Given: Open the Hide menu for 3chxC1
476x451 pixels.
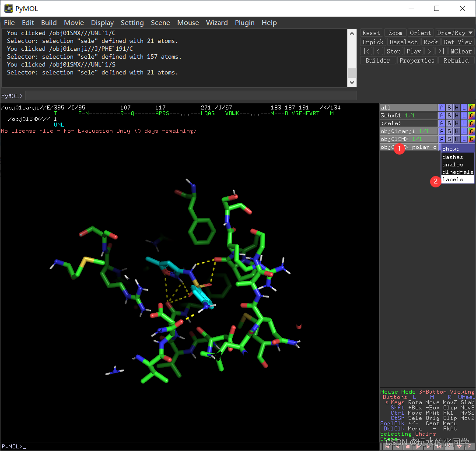Looking at the screenshot, I should (x=457, y=116).
